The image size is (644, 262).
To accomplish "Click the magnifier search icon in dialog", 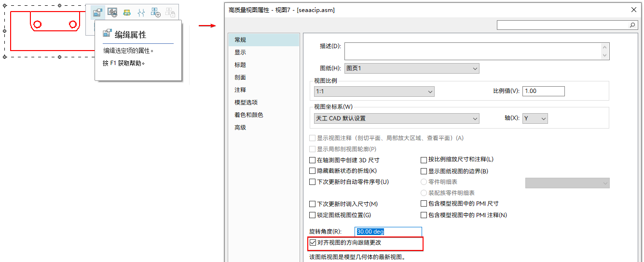I will 632,25.
